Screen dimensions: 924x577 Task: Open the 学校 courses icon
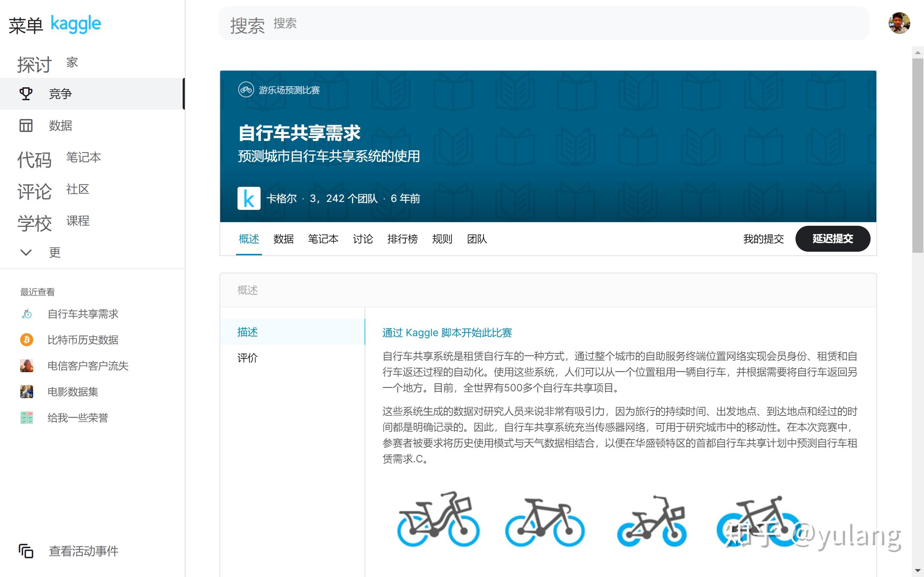pos(34,223)
